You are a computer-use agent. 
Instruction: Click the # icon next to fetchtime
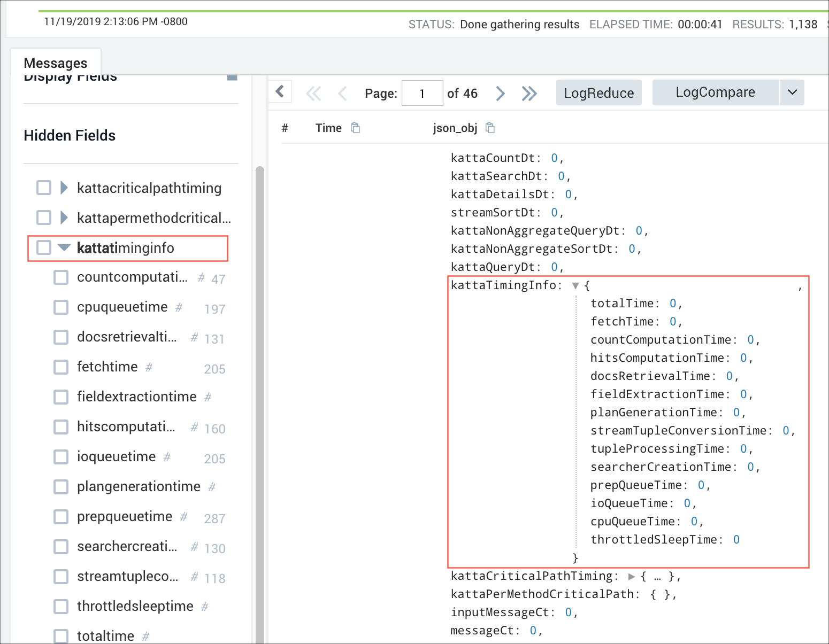click(150, 367)
